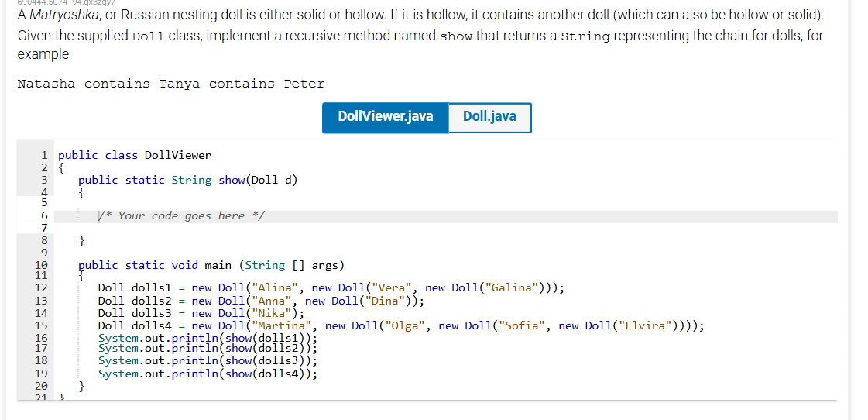Click the example output 'Natasha contains Tanya contains Peter'
868x420 pixels.
pos(171,84)
